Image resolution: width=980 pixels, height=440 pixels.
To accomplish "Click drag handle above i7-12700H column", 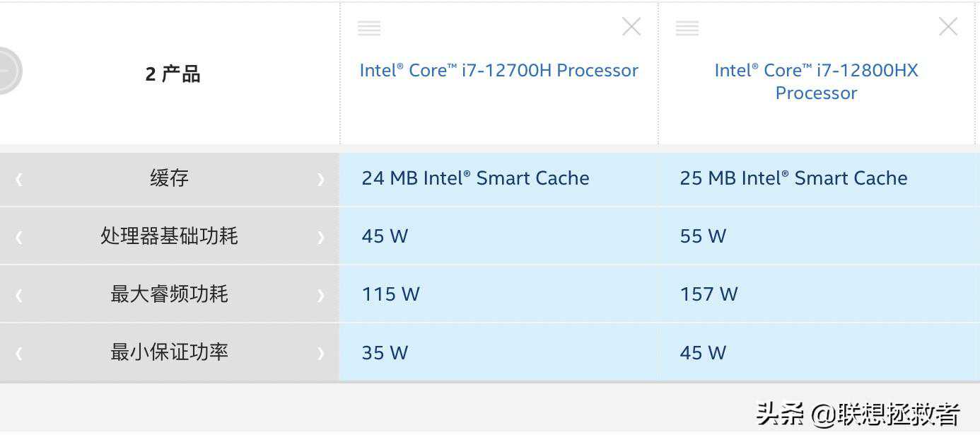I will pos(369,28).
